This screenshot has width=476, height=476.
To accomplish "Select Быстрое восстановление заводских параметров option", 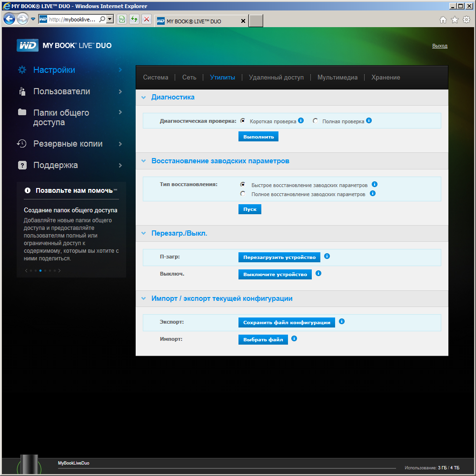I will click(243, 185).
